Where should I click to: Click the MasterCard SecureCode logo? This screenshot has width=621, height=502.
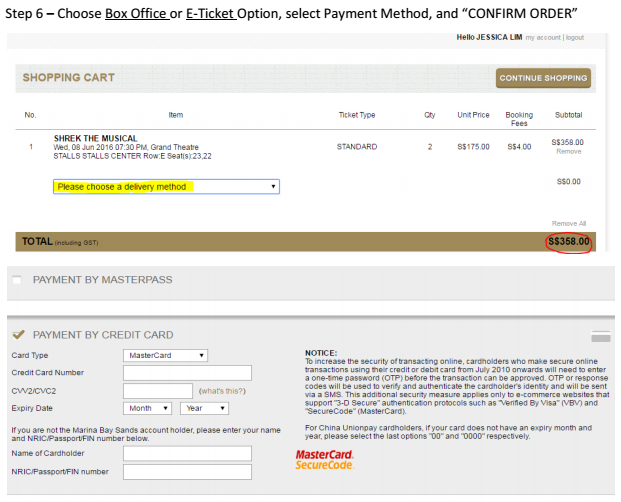click(x=324, y=460)
